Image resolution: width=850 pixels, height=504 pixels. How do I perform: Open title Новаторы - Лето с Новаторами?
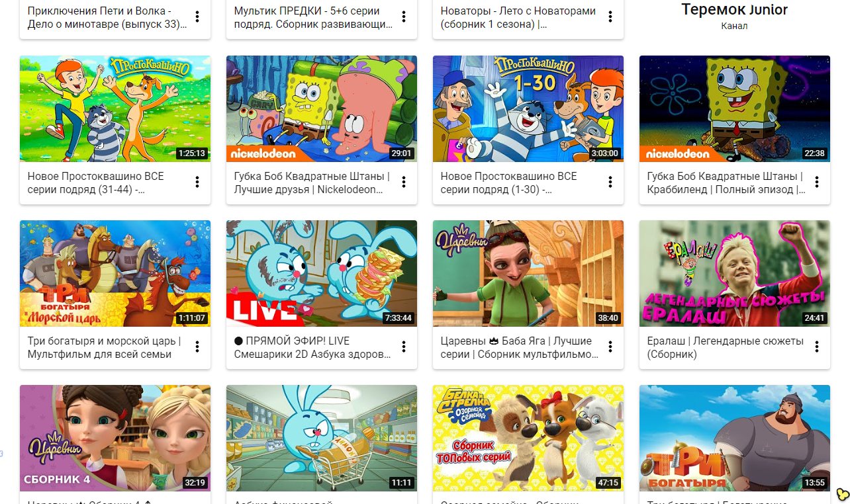tap(518, 18)
